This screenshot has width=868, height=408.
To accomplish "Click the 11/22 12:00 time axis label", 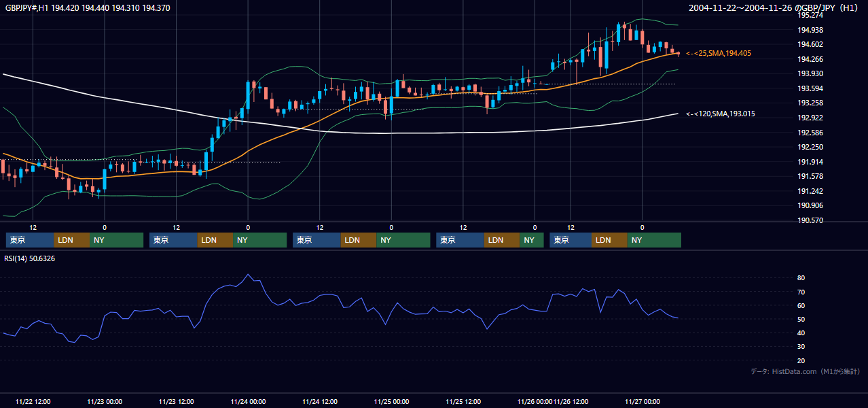I will (33, 401).
